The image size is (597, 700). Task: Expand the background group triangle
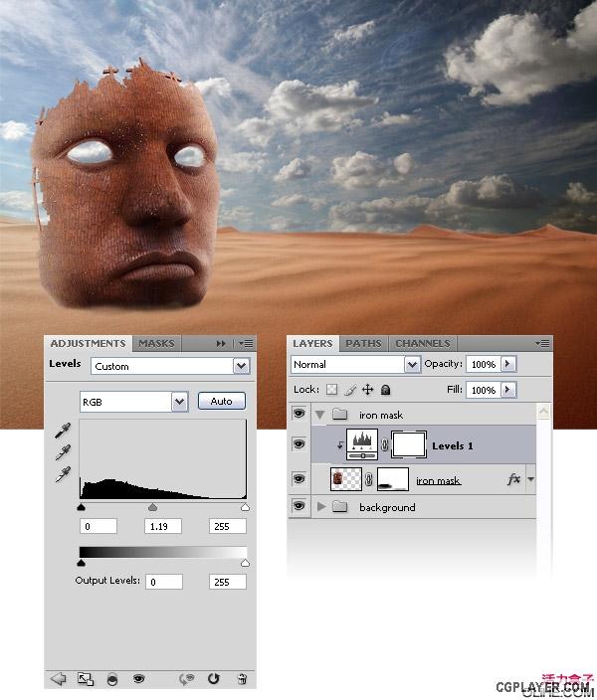pos(320,507)
